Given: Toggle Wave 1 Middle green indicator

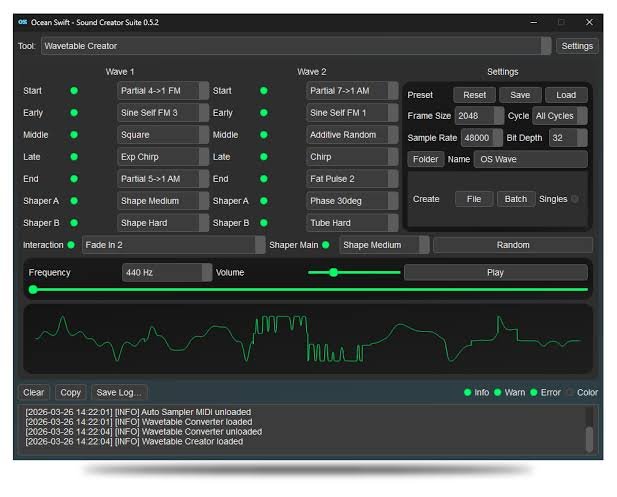Looking at the screenshot, I should point(74,135).
